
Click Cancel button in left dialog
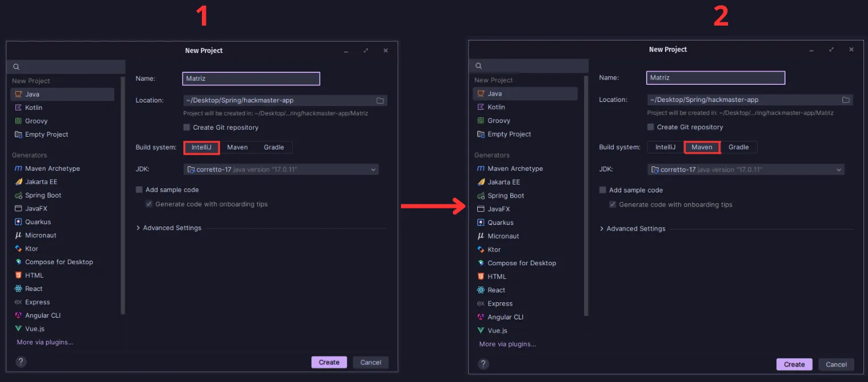pos(371,363)
